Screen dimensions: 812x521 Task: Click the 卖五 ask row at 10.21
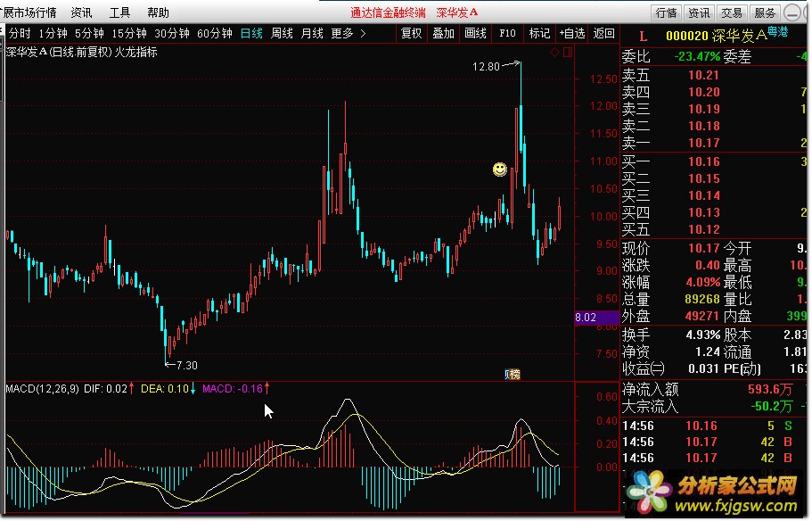715,75
